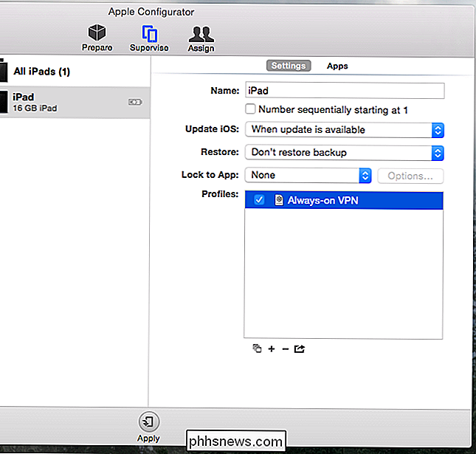Open the Restore backup dropdown
Screen dimensions: 476x454
tap(345, 153)
